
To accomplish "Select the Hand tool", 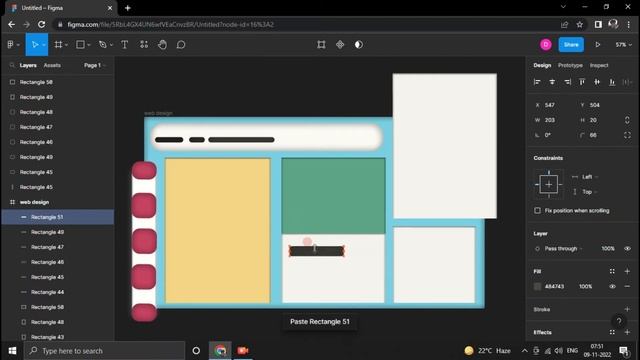I will pyautogui.click(x=162, y=44).
